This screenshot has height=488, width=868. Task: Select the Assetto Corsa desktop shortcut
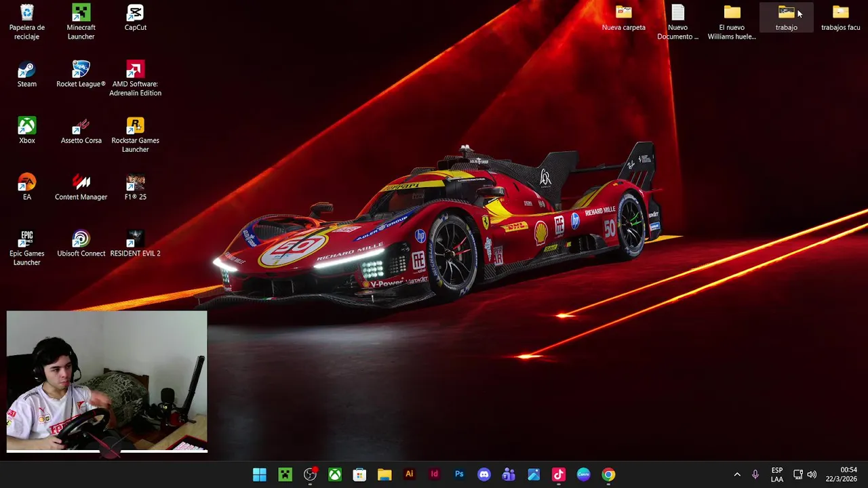click(81, 130)
